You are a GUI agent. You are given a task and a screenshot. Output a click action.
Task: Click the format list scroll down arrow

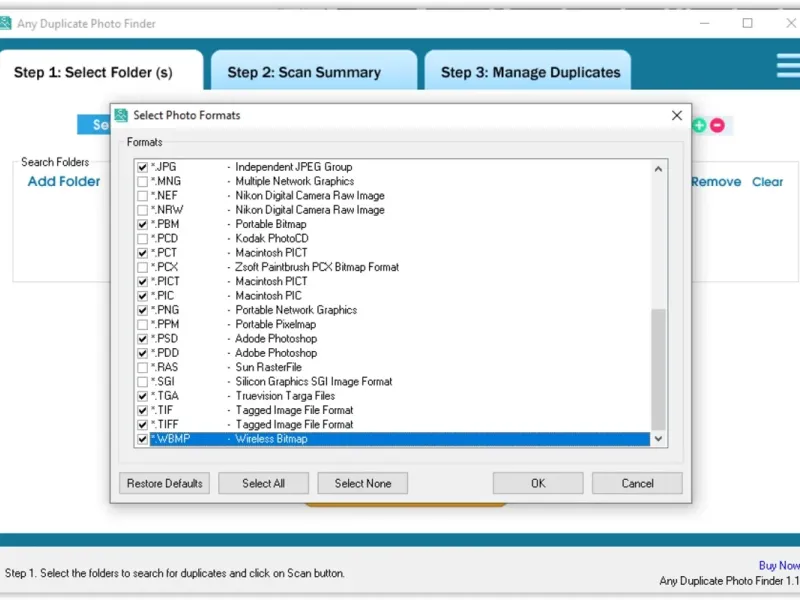[658, 439]
